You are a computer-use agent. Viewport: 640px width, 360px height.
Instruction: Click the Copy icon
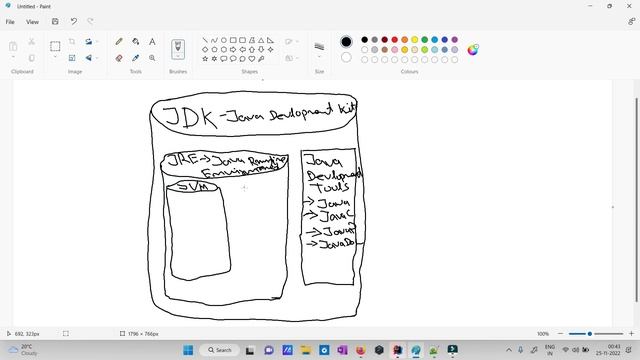pyautogui.click(x=31, y=58)
